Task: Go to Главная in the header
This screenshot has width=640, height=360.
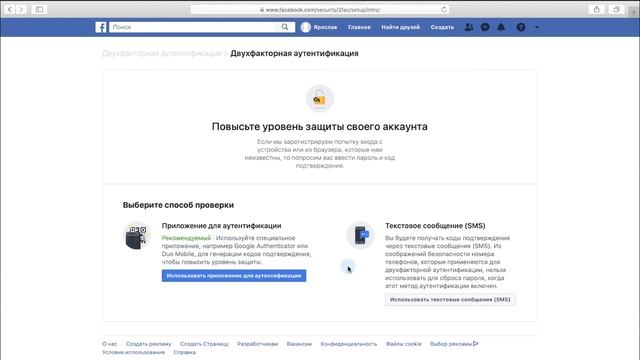Action: click(x=359, y=27)
